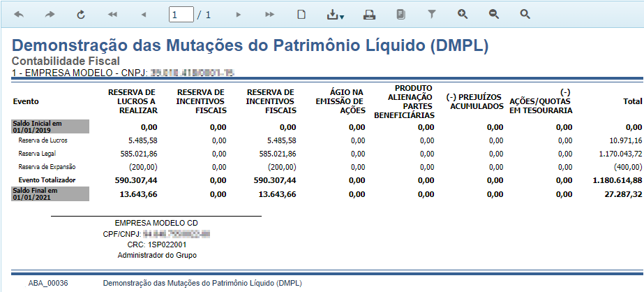This screenshot has width=644, height=292.
Task: Go back using the back arrow icon
Action: point(19,15)
